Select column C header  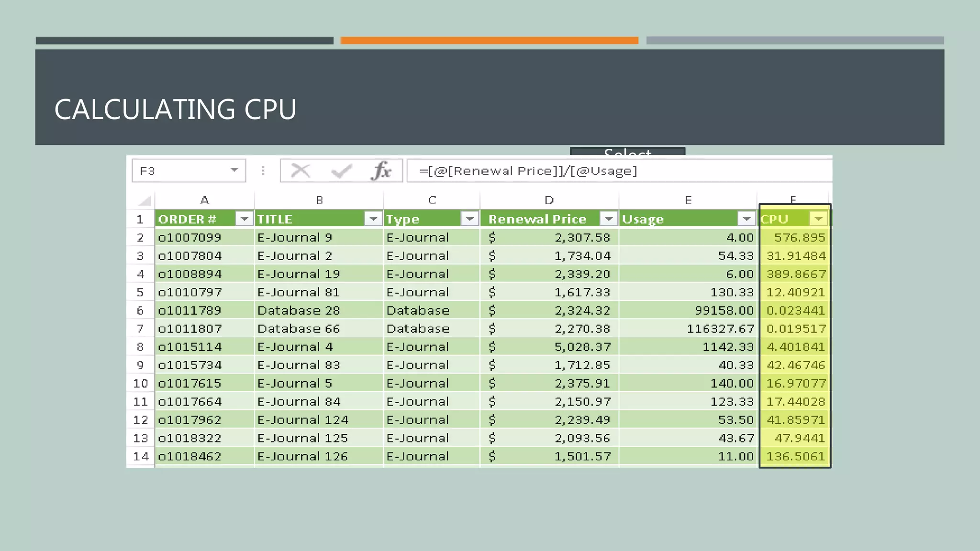pos(432,200)
